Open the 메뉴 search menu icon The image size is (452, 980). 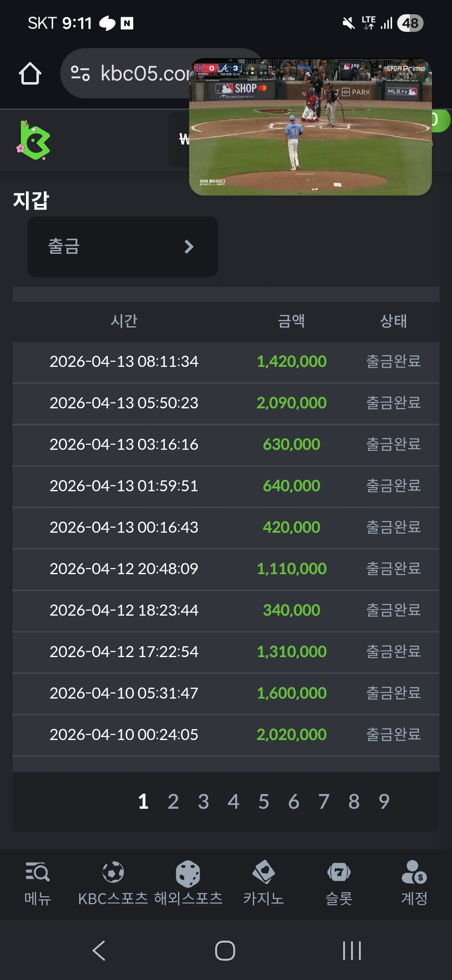[38, 873]
